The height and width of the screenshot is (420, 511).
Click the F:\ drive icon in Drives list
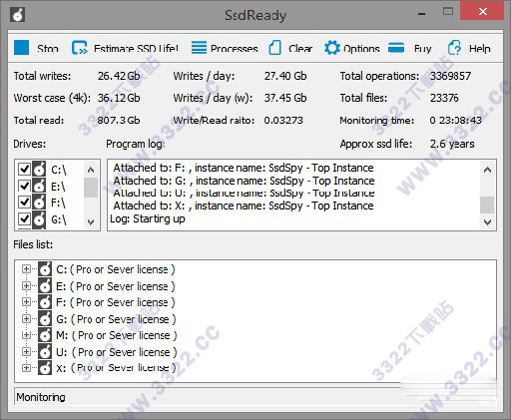39,203
